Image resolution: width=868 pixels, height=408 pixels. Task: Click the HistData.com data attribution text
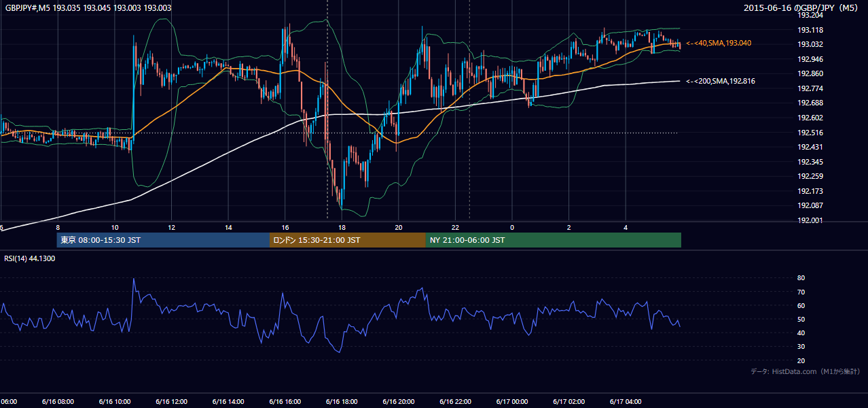[806, 371]
